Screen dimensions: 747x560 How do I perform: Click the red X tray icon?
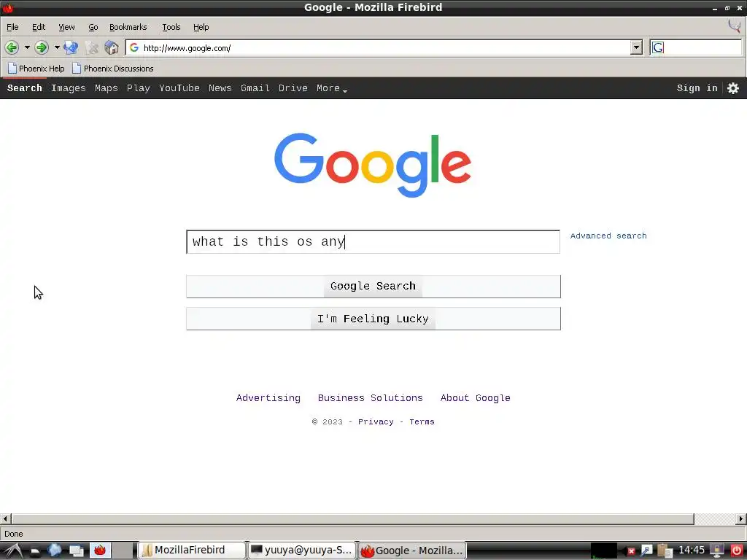coord(631,551)
